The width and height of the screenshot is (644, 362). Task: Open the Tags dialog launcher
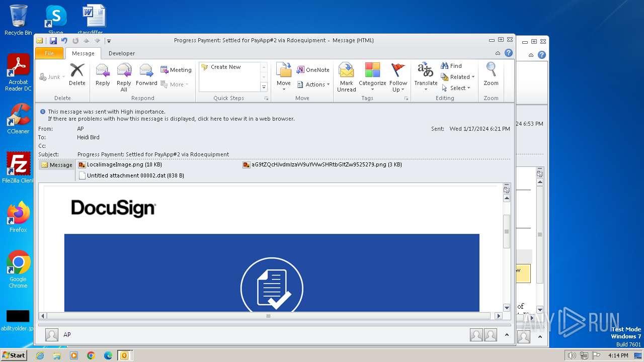pos(406,99)
